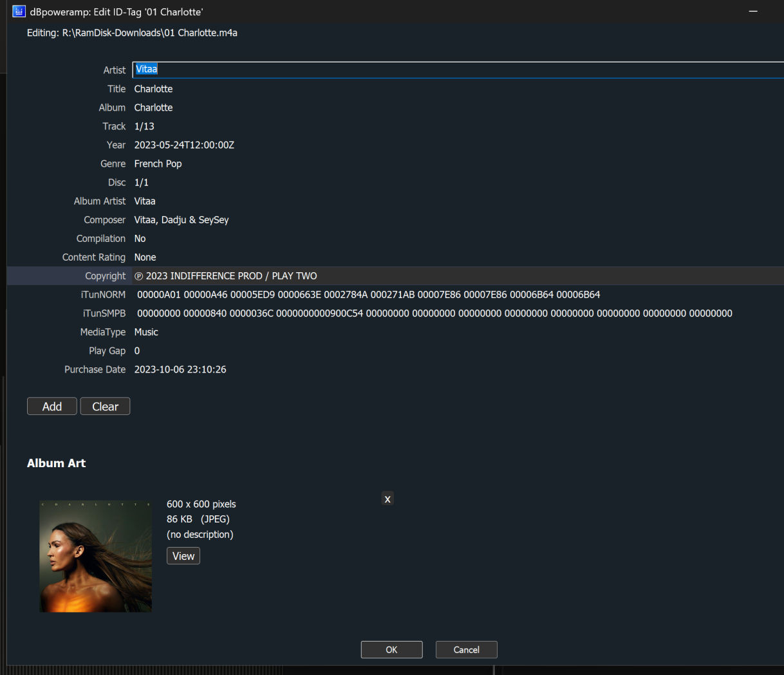Click the Add button

point(52,407)
